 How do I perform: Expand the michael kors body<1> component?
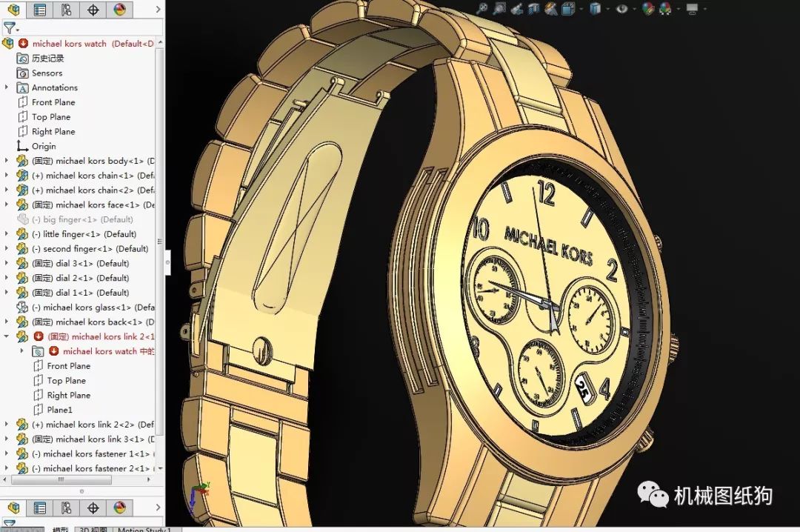[6, 160]
